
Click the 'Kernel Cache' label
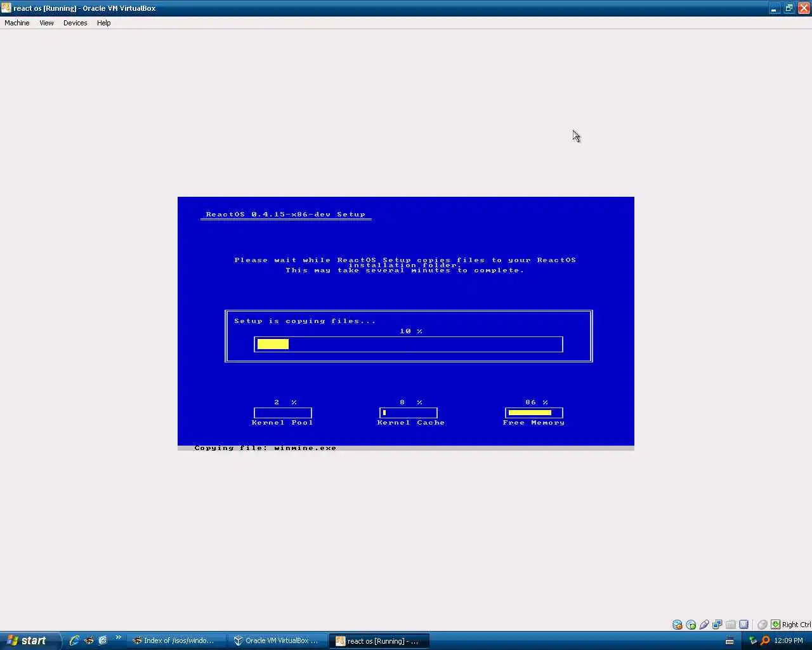(x=410, y=423)
